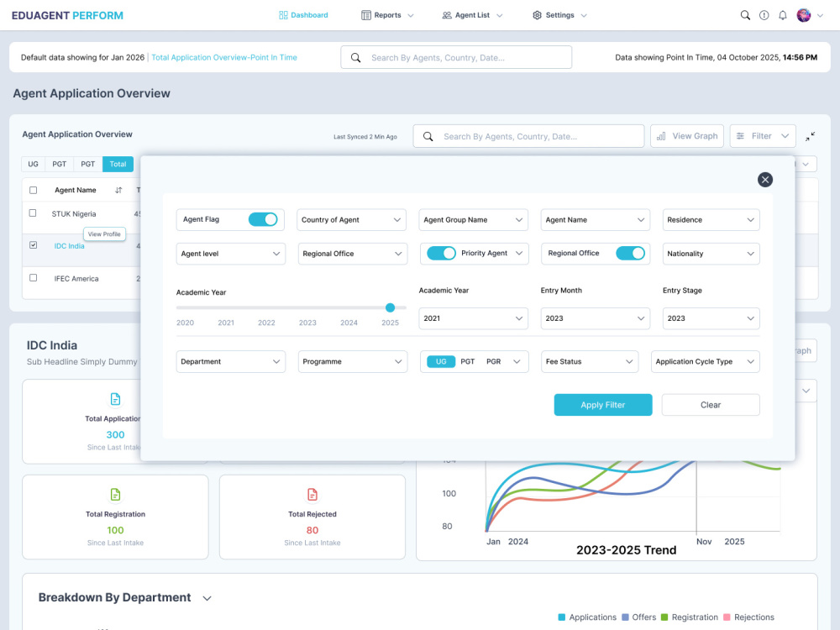Open the Regional Office dropdown without toggle

point(353,254)
